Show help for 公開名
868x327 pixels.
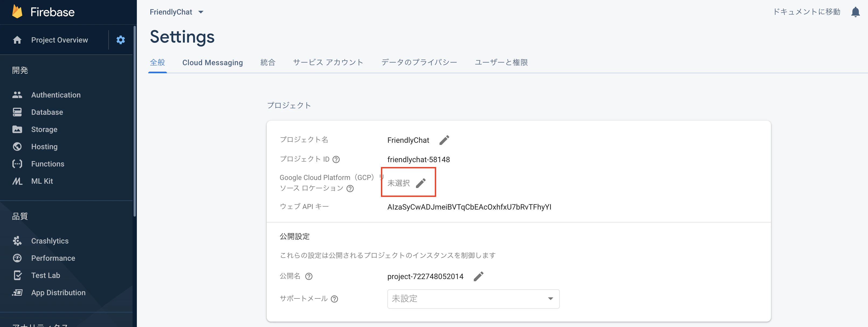309,276
